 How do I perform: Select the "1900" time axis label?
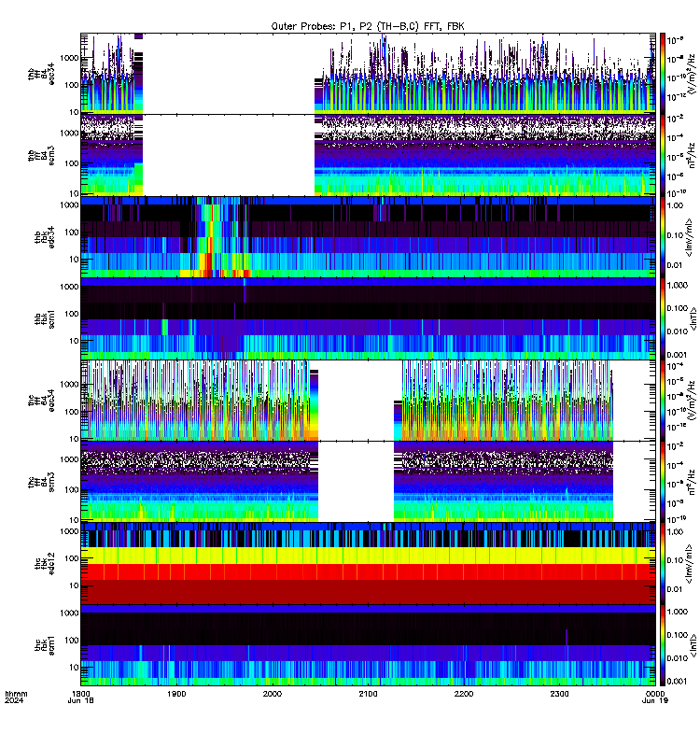[176, 694]
